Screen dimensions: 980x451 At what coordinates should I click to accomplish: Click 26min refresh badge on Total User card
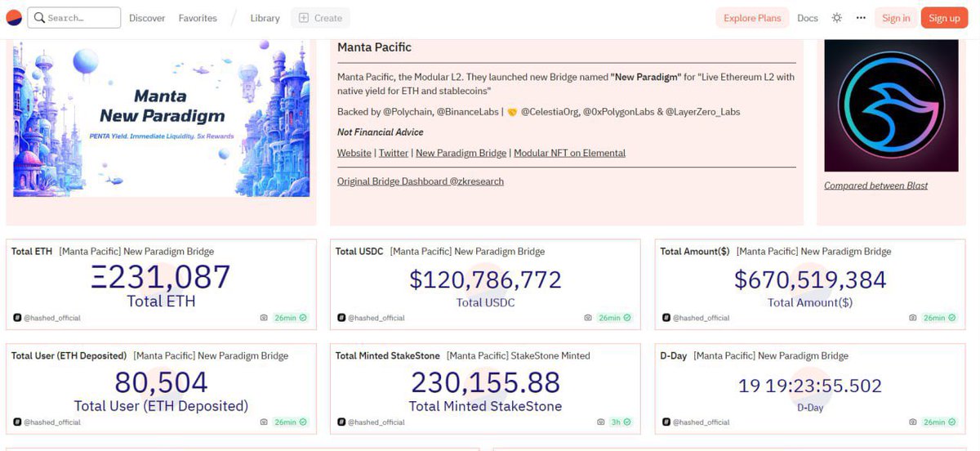291,422
